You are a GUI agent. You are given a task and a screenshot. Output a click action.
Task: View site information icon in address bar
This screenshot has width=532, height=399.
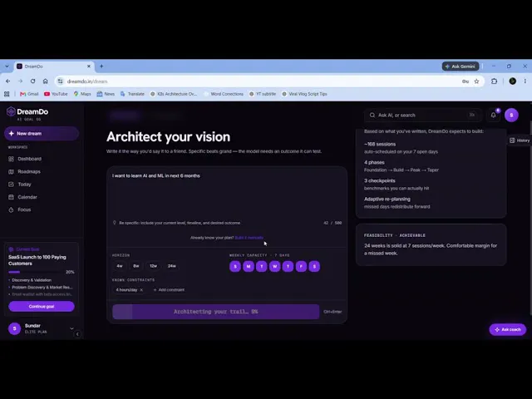61,81
